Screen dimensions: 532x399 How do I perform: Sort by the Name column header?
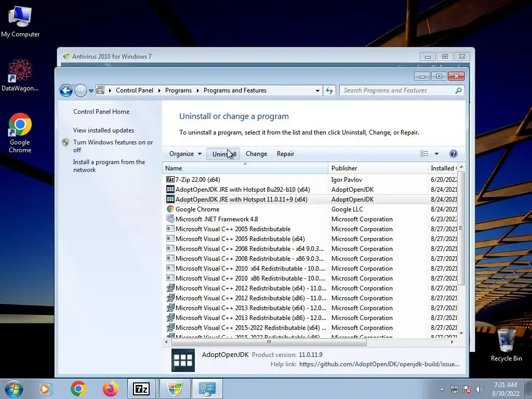point(245,168)
